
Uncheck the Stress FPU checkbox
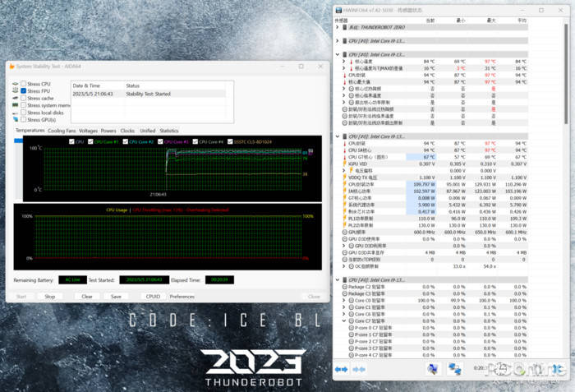point(24,91)
